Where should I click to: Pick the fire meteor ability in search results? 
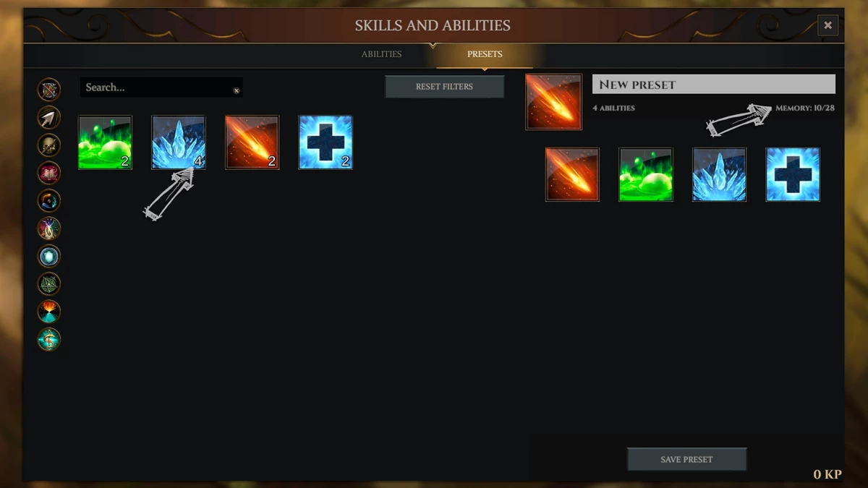pos(252,142)
